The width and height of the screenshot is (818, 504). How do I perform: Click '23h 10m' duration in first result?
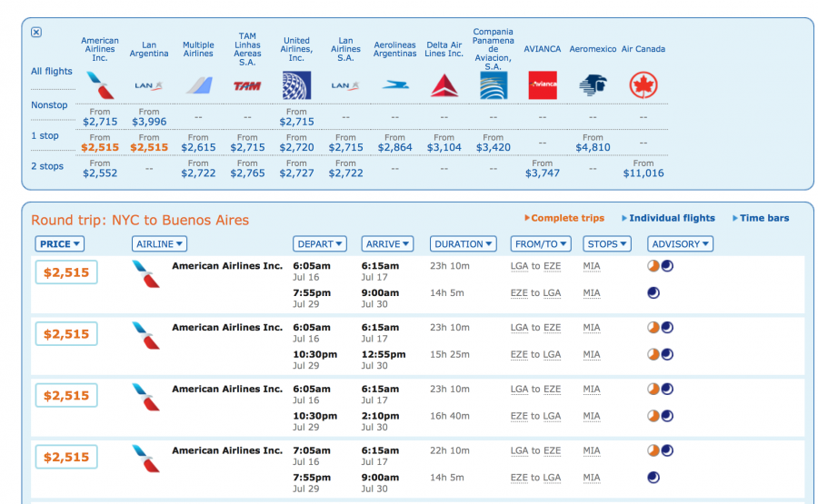[450, 266]
